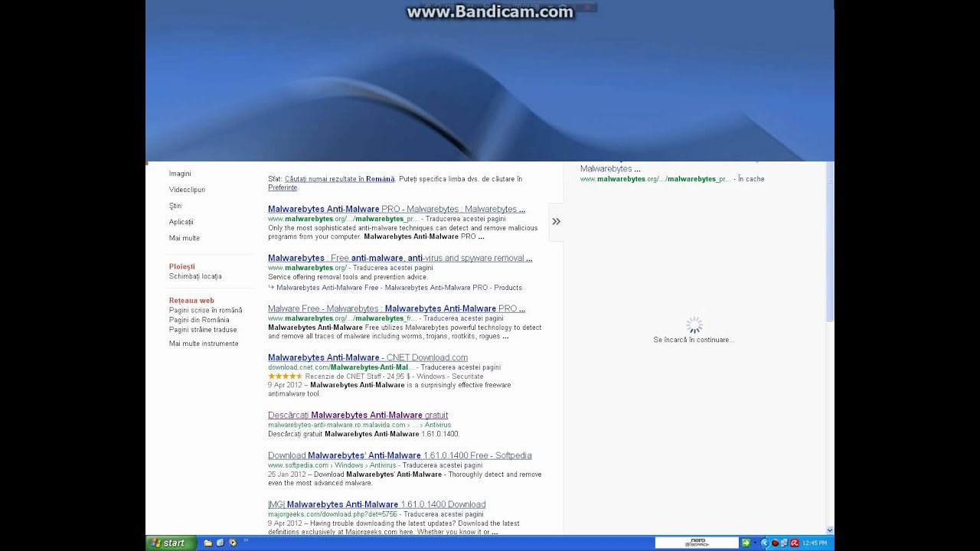This screenshot has width=980, height=551.
Task: Click Schimbați locația link
Action: [x=195, y=276]
